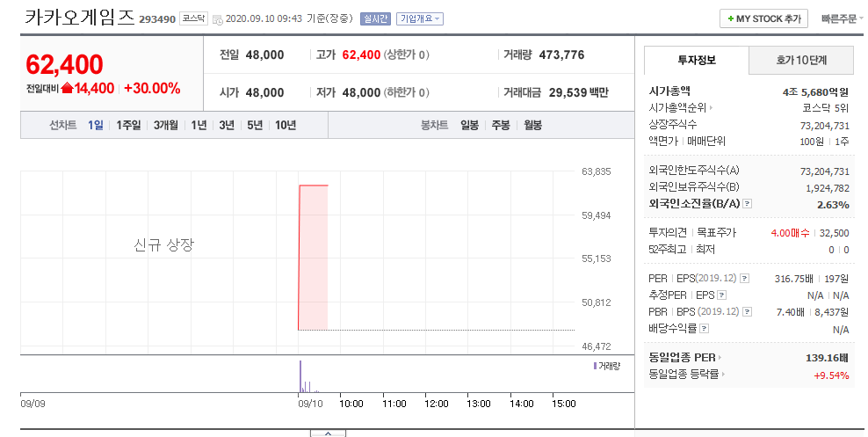Switch to the 투자정보 tab

click(697, 60)
